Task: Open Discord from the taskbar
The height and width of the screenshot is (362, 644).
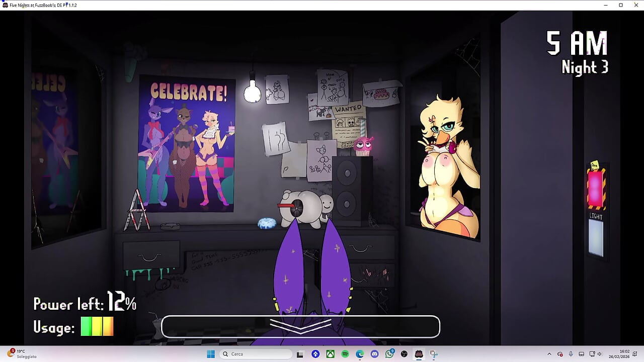Action: tap(374, 354)
